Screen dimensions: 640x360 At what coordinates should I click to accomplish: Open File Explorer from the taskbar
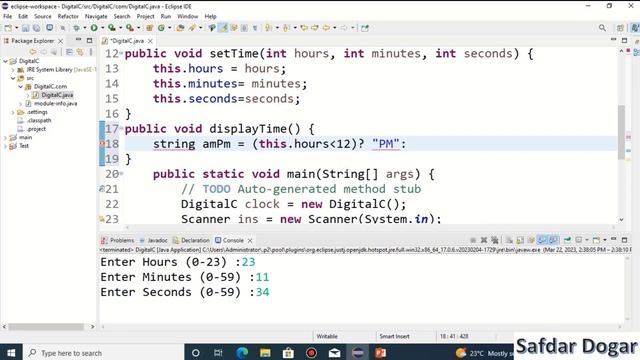tap(265, 353)
